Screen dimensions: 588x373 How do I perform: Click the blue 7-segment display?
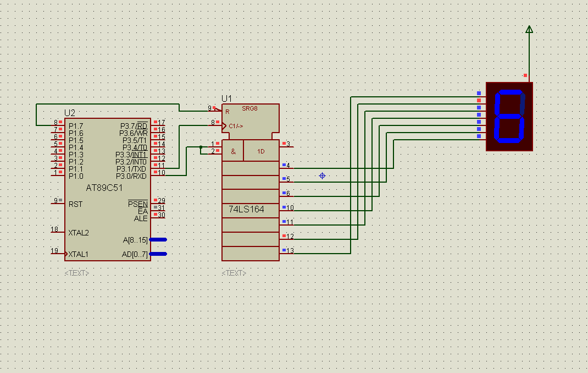(509, 117)
